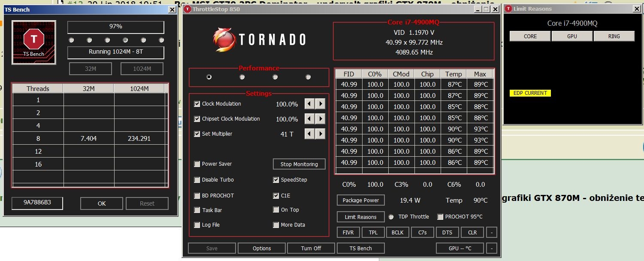
Task: Open BCLK button
Action: [x=397, y=233]
